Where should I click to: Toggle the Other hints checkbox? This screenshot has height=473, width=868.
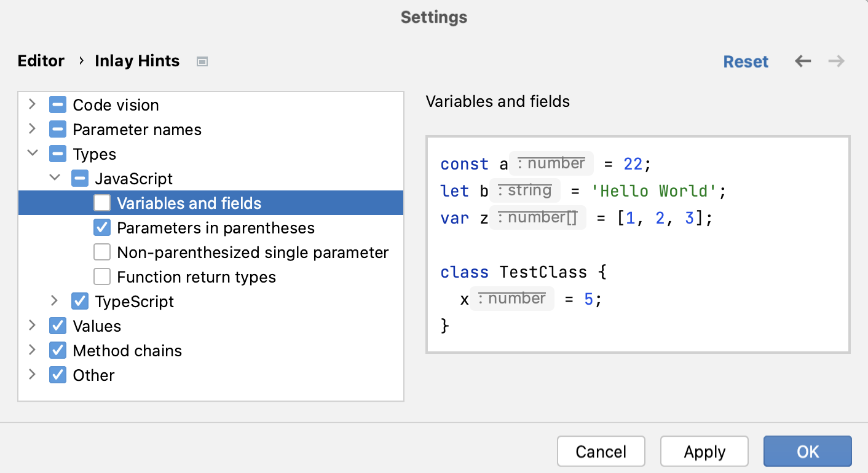pos(57,375)
